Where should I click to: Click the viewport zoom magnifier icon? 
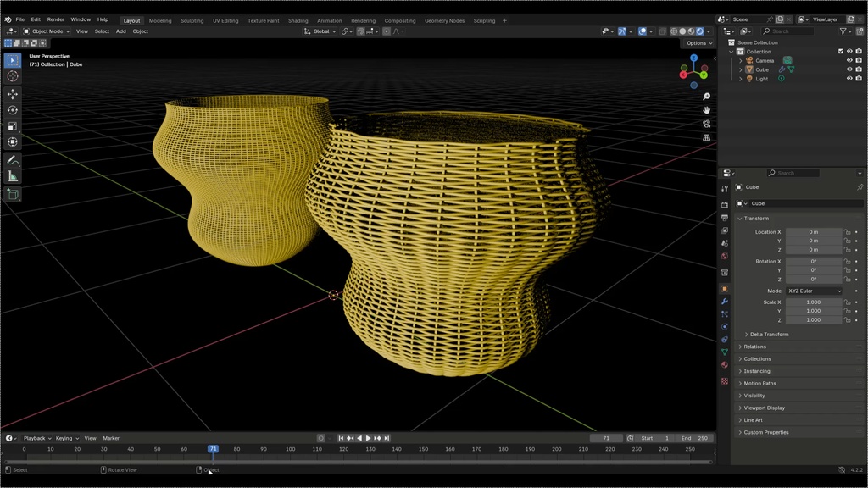click(x=706, y=97)
